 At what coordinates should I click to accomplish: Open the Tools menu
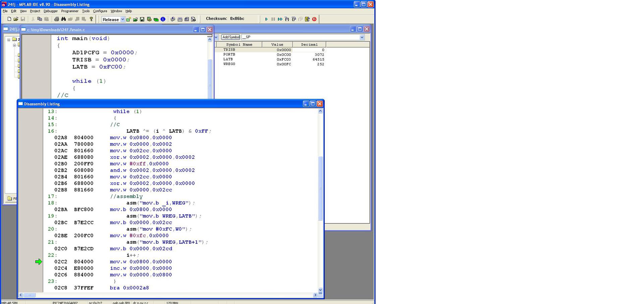click(x=86, y=11)
